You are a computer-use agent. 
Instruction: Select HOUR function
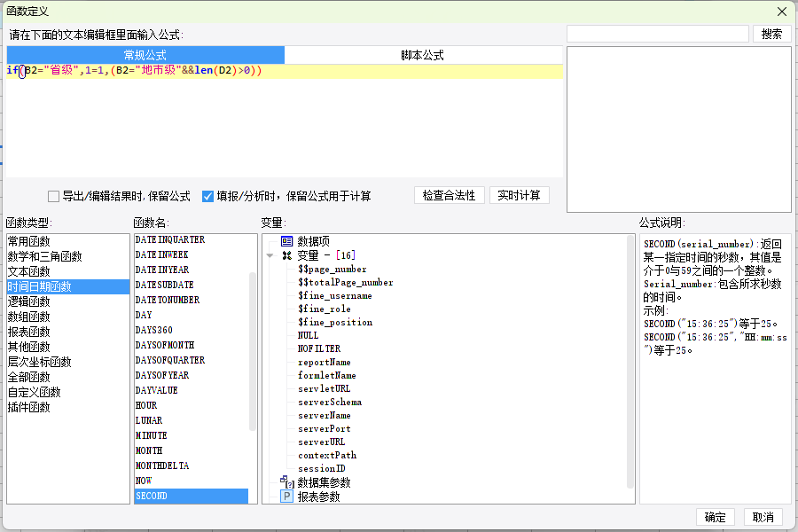click(192, 406)
